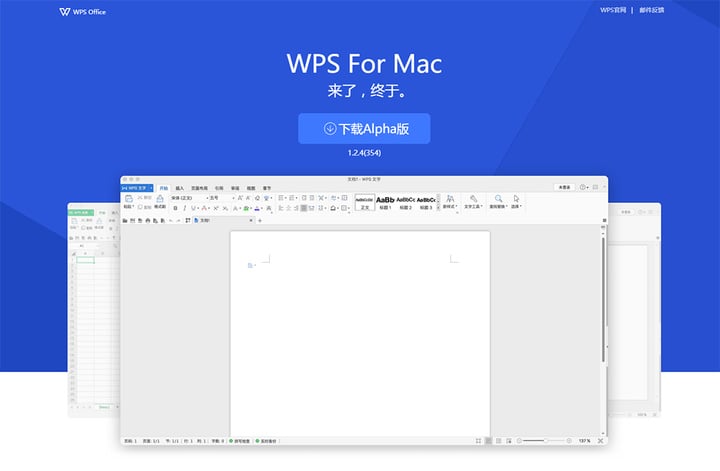
Task: Click the superscript icon
Action: 215,208
